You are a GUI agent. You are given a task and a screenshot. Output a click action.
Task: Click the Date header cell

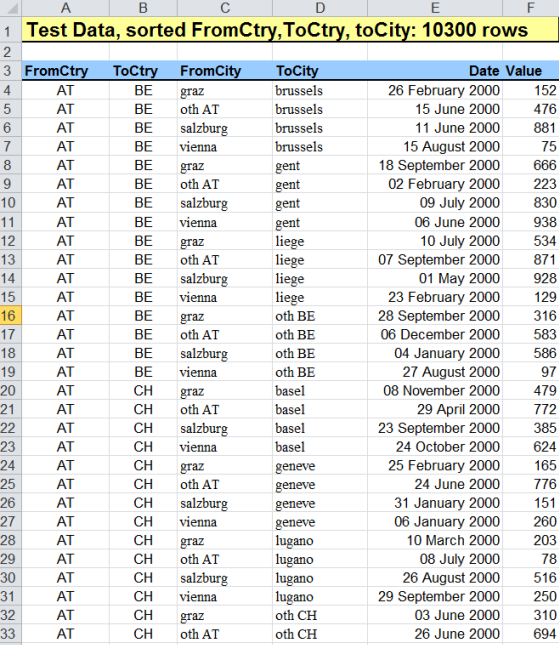[435, 71]
